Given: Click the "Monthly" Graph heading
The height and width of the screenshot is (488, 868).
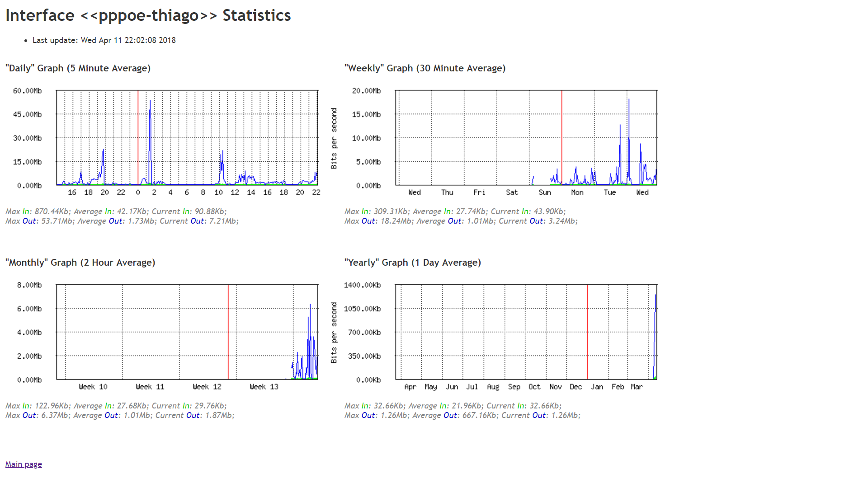Looking at the screenshot, I should (x=80, y=263).
